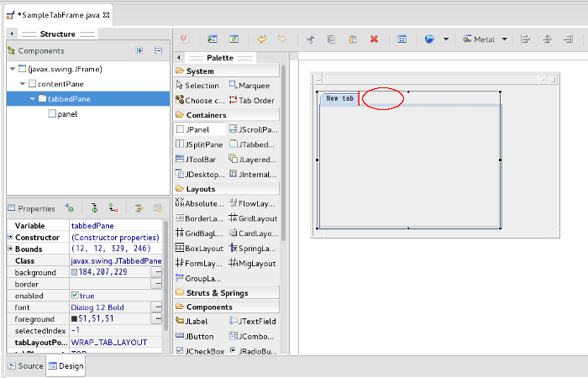
Task: Click the Redo arrow icon
Action: tap(282, 39)
